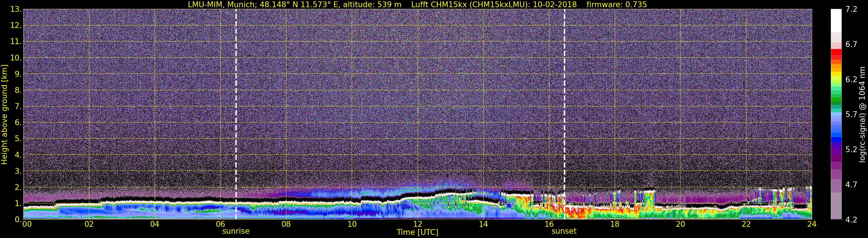Click the y-axis tick label '2.'
This screenshot has width=868, height=238.
[18, 187]
